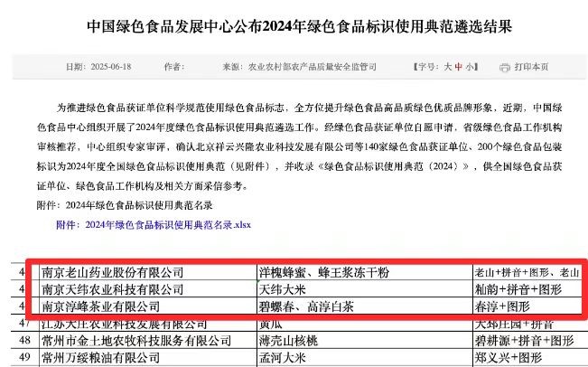Select cell 碧耕源+拼音+图形

point(530,341)
